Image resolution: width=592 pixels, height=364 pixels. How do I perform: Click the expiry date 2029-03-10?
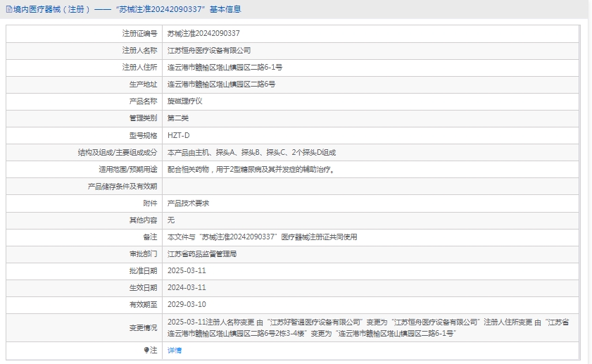[x=187, y=304]
